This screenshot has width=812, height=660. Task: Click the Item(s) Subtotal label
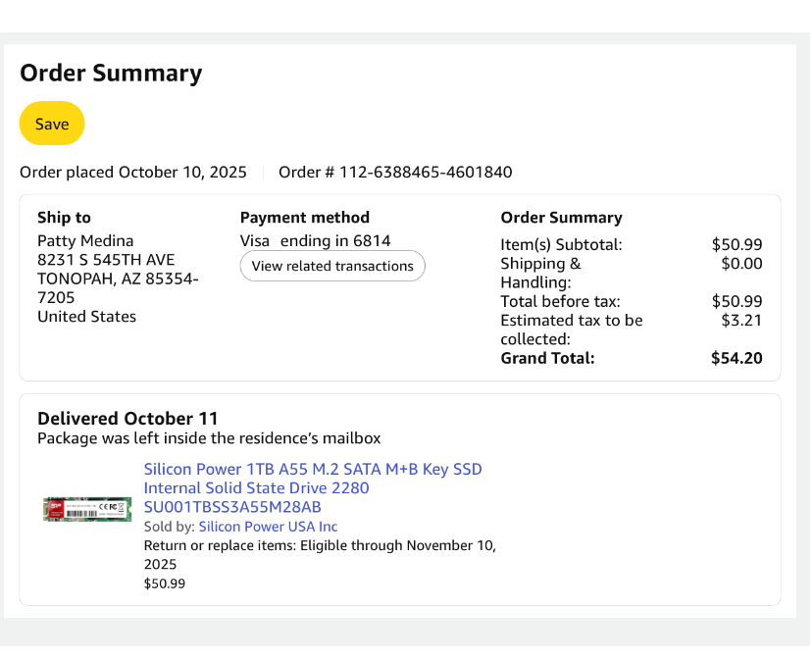(x=561, y=244)
